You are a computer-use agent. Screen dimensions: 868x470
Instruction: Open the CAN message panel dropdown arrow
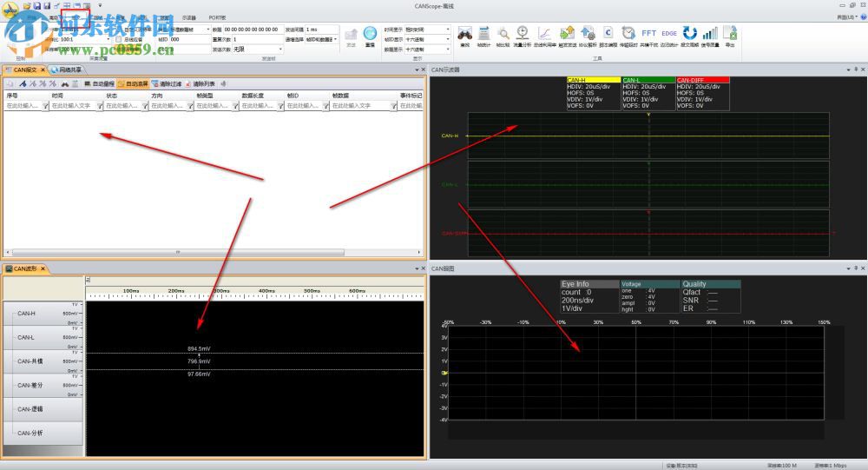pyautogui.click(x=417, y=70)
